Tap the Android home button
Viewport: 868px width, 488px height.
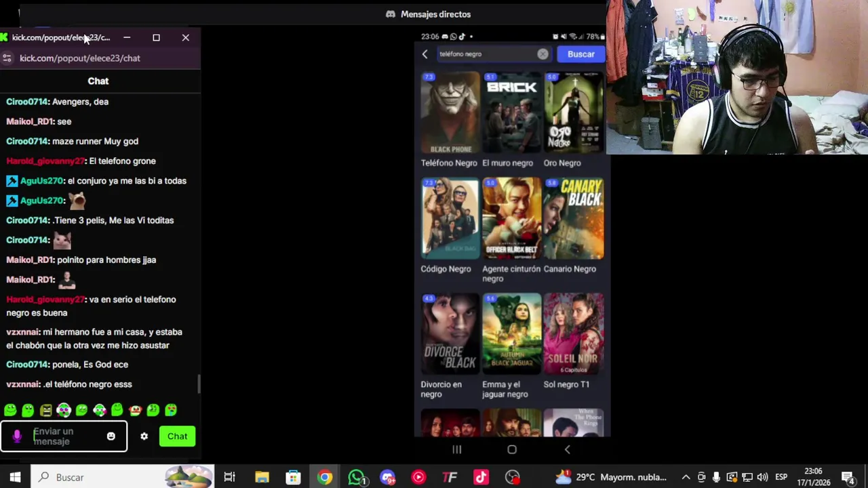pos(512,449)
